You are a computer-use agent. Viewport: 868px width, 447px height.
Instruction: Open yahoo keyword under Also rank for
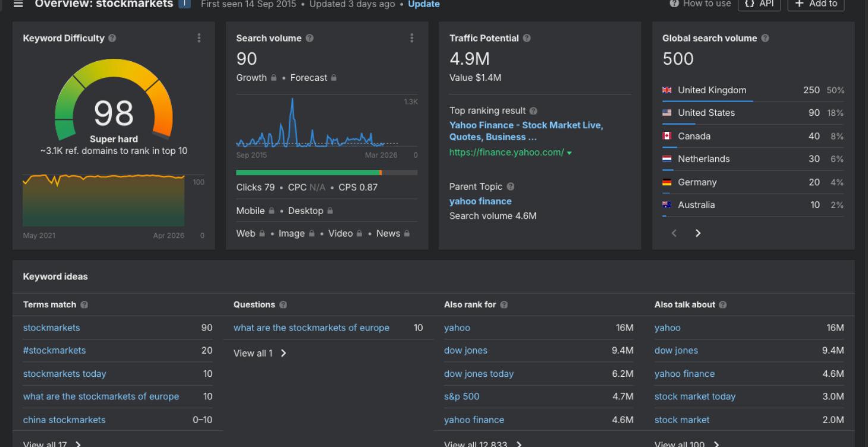tap(457, 328)
